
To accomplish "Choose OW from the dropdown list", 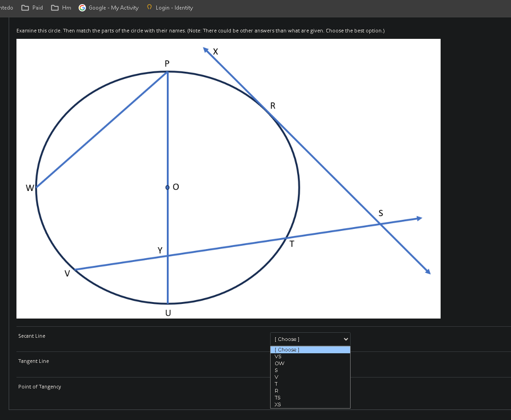I will point(310,363).
